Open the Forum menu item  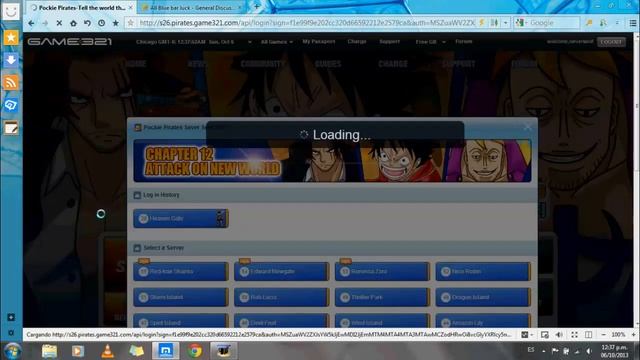[x=464, y=41]
